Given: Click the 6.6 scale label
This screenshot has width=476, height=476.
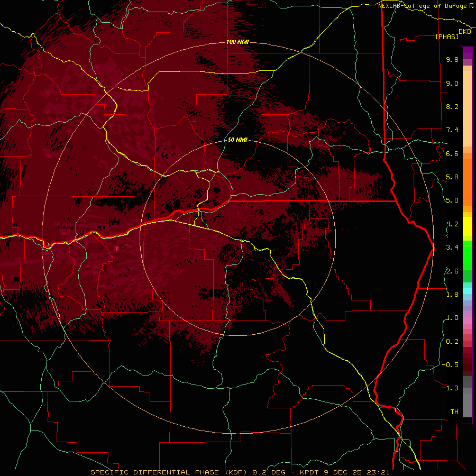Looking at the screenshot, I should (452, 153).
